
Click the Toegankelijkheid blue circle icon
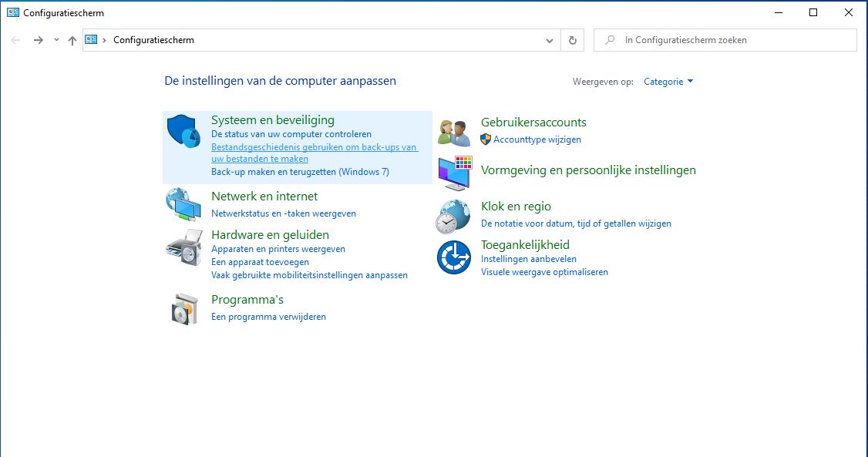[x=453, y=257]
